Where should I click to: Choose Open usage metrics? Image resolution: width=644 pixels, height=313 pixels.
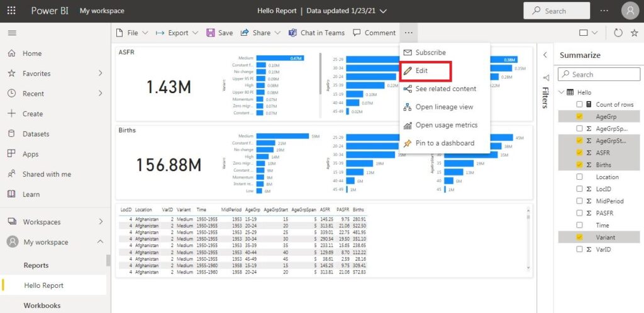tap(445, 125)
